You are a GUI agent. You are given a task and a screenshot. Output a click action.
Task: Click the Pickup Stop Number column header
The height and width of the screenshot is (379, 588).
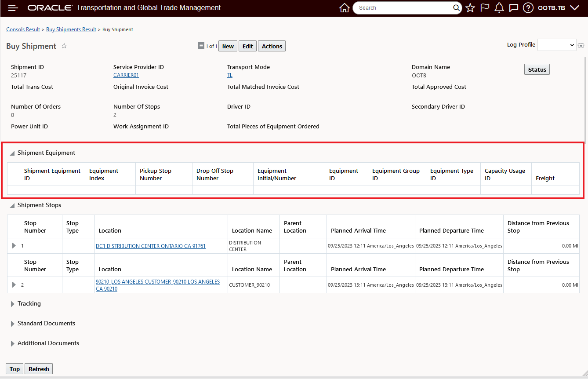pyautogui.click(x=164, y=175)
